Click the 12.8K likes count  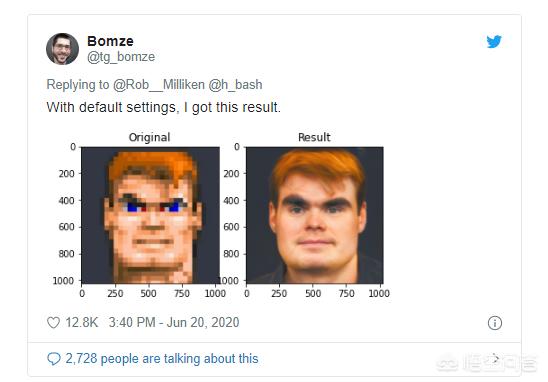82,322
